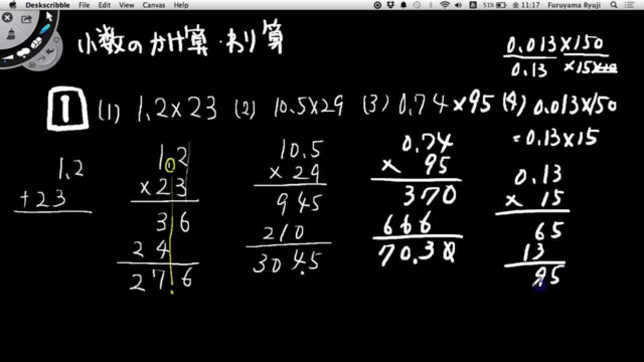
Task: Click the small round button under tool wheel
Action: pos(32,65)
